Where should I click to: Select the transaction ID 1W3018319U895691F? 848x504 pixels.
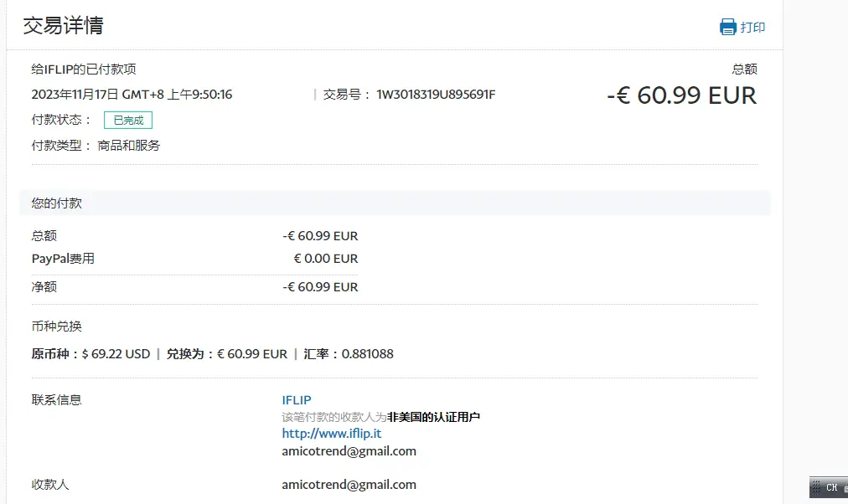pyautogui.click(x=436, y=95)
